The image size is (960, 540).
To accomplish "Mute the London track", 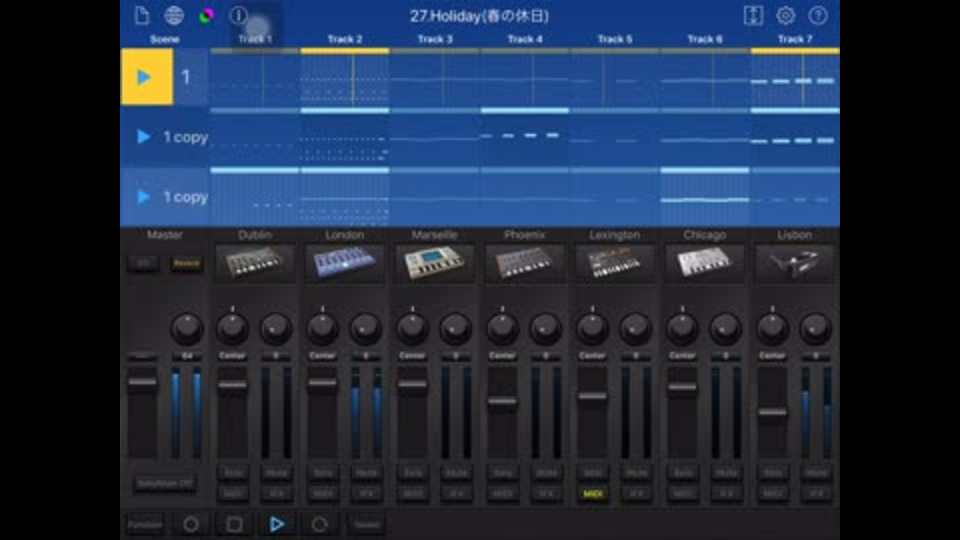I will click(366, 473).
